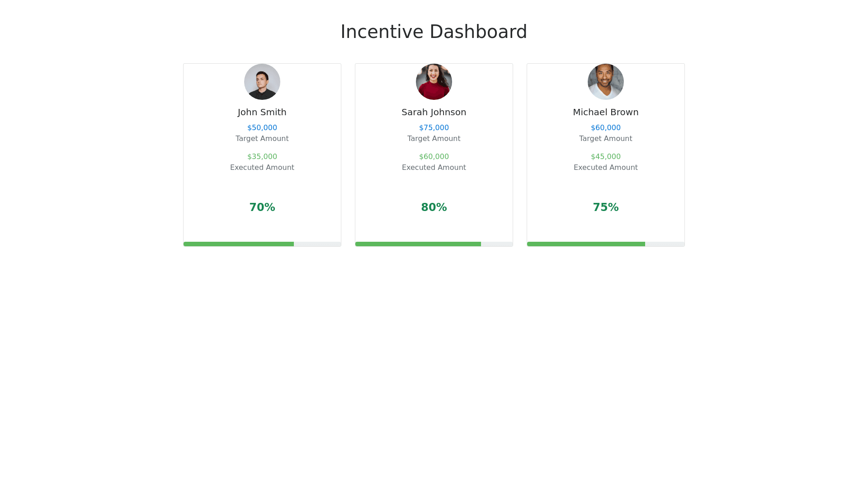The image size is (868, 488).
Task: Click the Incentive Dashboard heading
Action: point(434,32)
